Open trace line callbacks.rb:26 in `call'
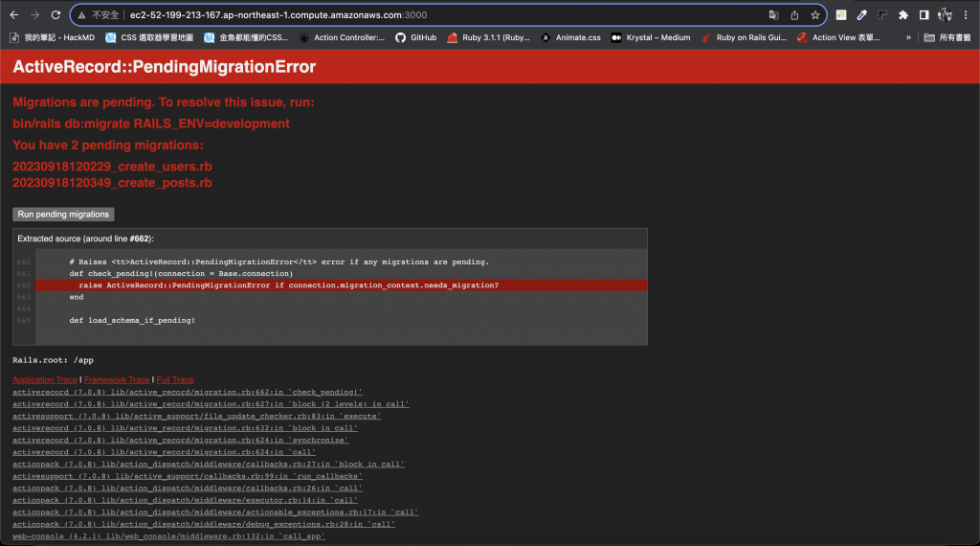The width and height of the screenshot is (980, 546). [x=188, y=488]
